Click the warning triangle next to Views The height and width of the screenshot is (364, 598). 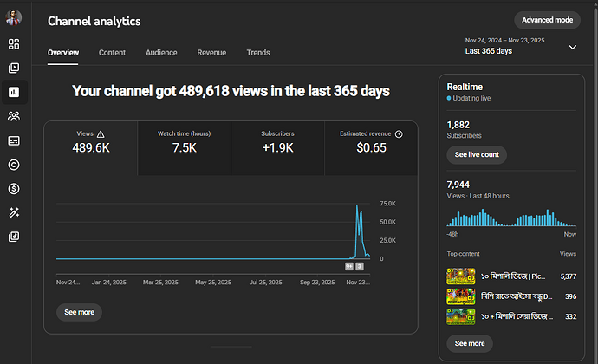pyautogui.click(x=101, y=134)
